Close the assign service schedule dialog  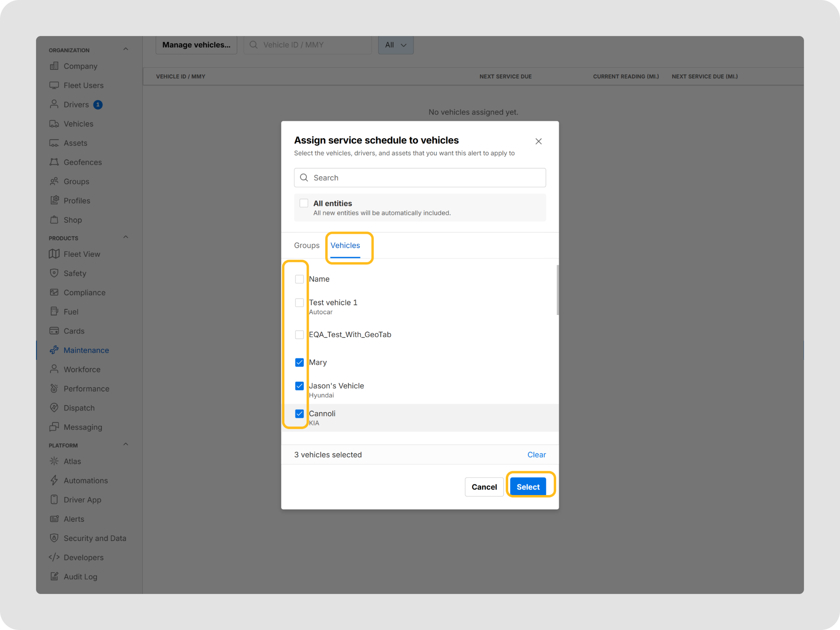(x=539, y=141)
